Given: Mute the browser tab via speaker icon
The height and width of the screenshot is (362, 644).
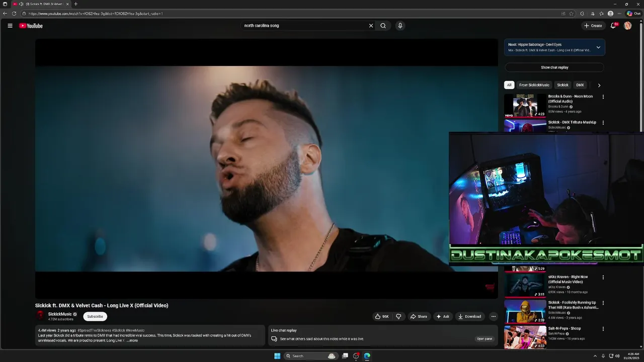Looking at the screenshot, I should click(21, 4).
